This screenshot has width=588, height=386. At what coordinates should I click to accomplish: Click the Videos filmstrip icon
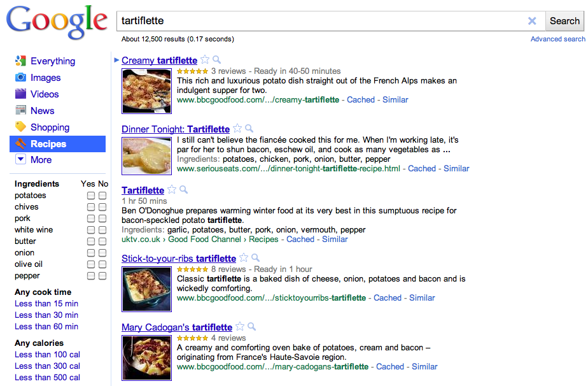[x=20, y=94]
